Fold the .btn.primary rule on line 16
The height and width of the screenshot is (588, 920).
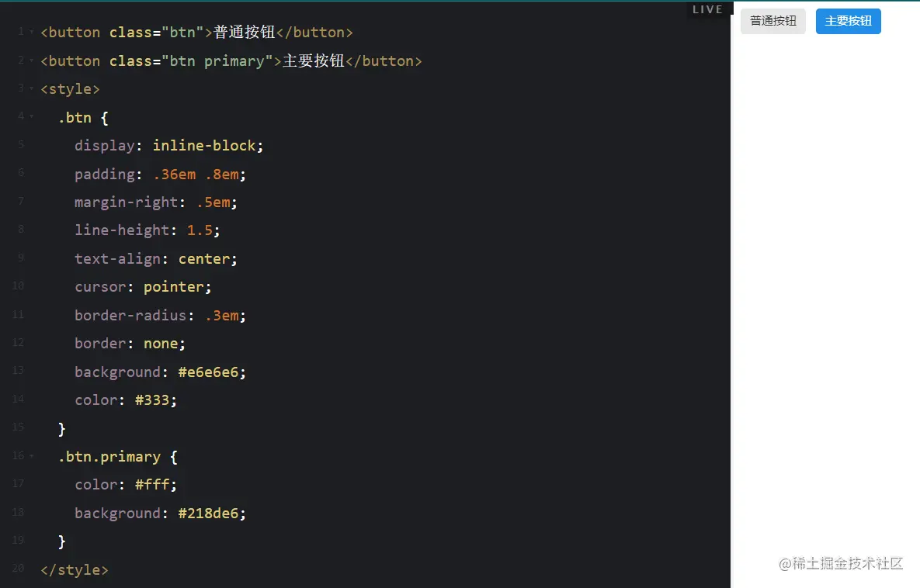32,455
